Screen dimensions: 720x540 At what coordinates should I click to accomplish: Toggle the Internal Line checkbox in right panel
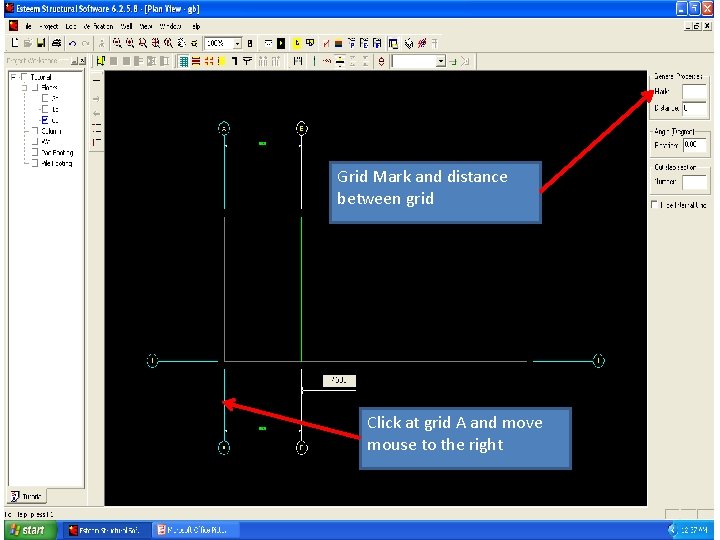[654, 205]
